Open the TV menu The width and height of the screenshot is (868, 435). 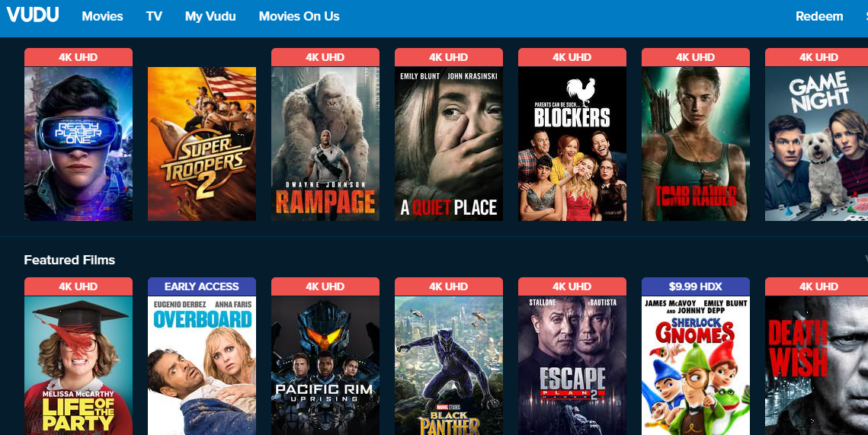click(154, 17)
